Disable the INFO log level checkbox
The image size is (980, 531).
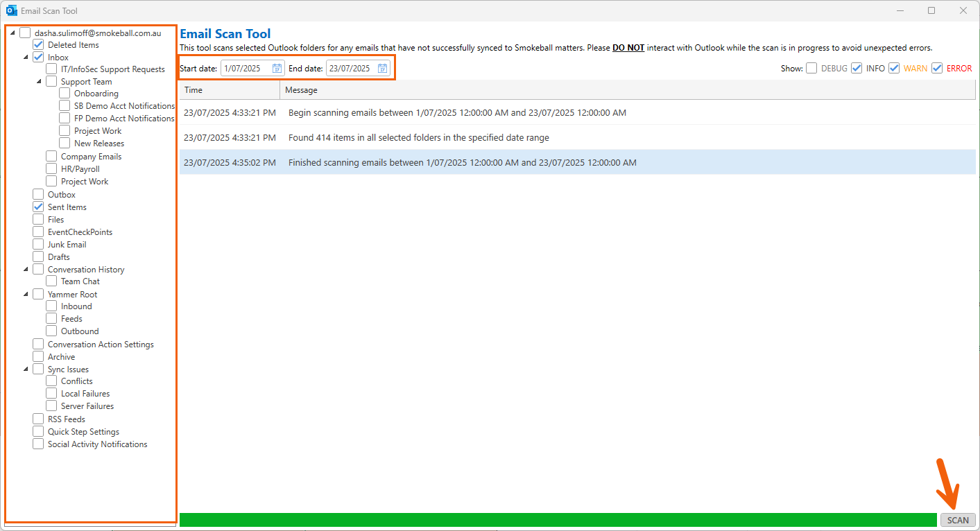[857, 68]
